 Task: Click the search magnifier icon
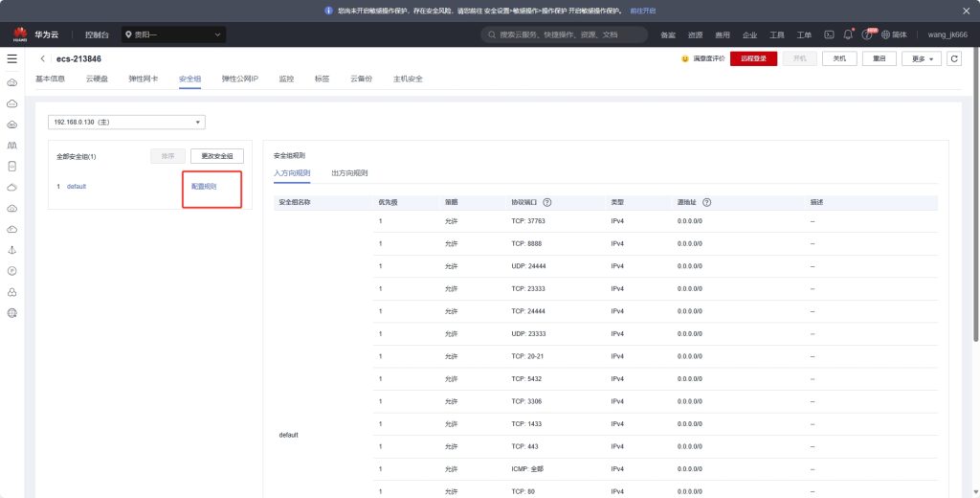tap(492, 35)
